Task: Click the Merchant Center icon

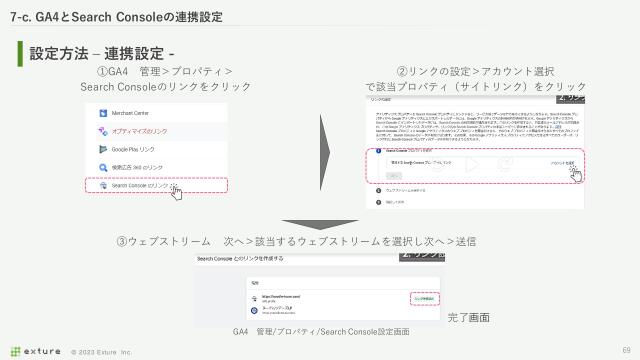Action: (103, 113)
